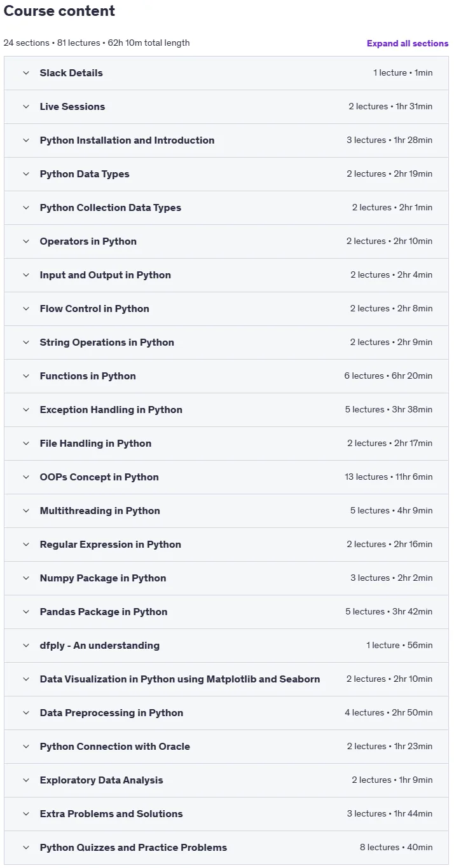454x868 pixels.
Task: Click the Functions in Python chevron icon
Action: (26, 376)
